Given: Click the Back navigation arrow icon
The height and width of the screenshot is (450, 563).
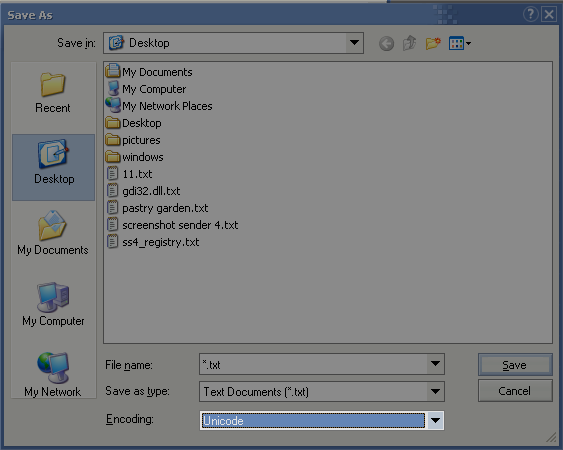Looking at the screenshot, I should (386, 44).
